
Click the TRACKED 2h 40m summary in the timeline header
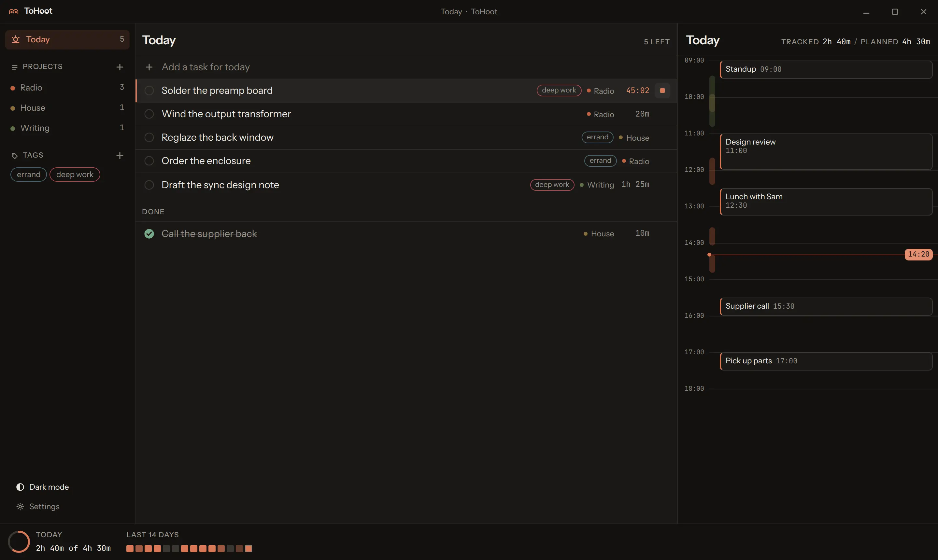coord(816,41)
